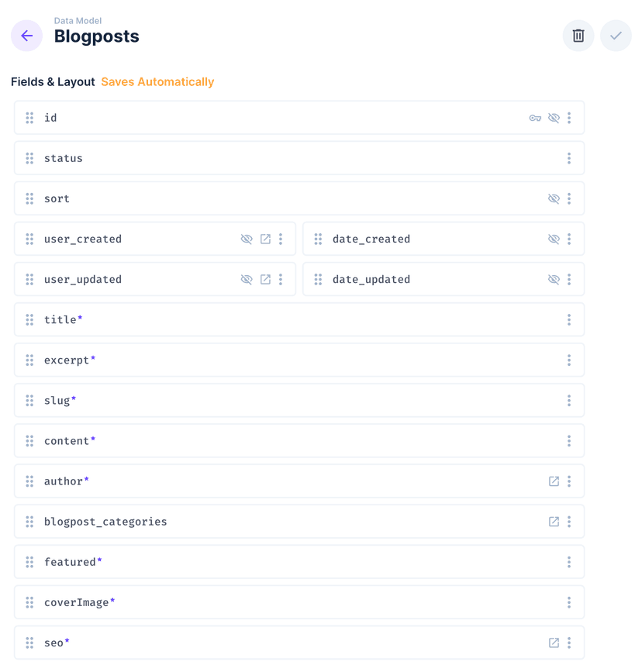Click the Saves Automatically label
Viewport: 642px width, 672px height.
click(157, 81)
